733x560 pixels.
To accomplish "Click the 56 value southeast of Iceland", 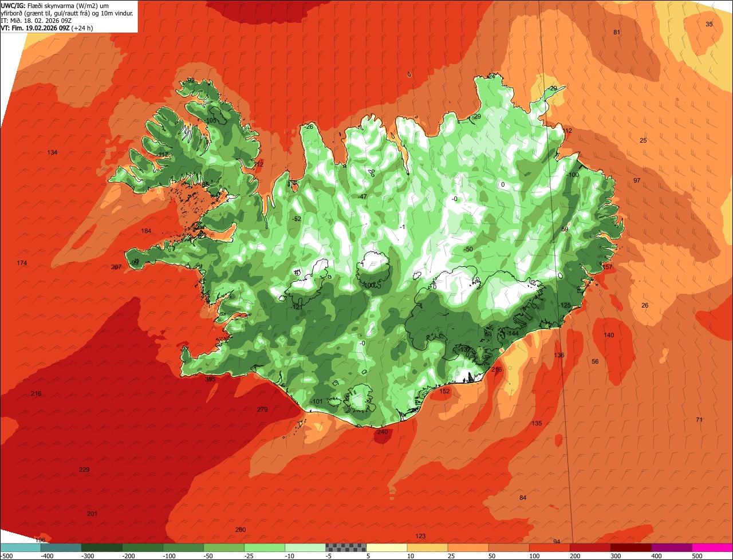I will [595, 361].
